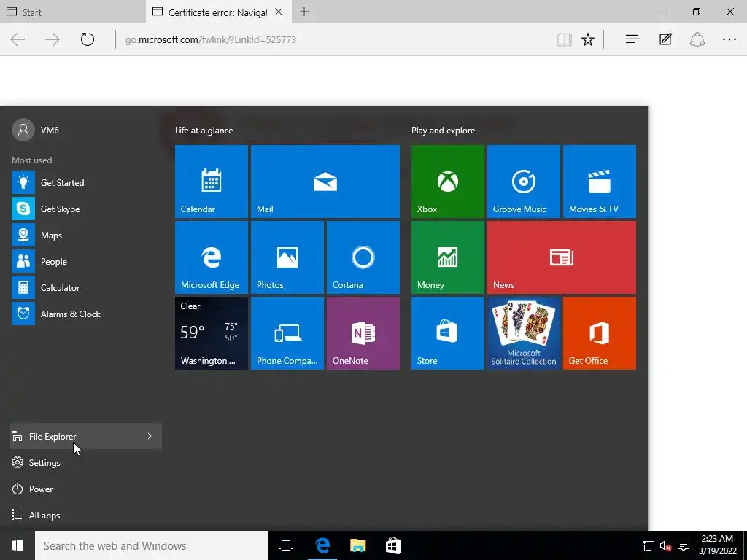
Task: Open the Cortana tile
Action: pyautogui.click(x=363, y=257)
